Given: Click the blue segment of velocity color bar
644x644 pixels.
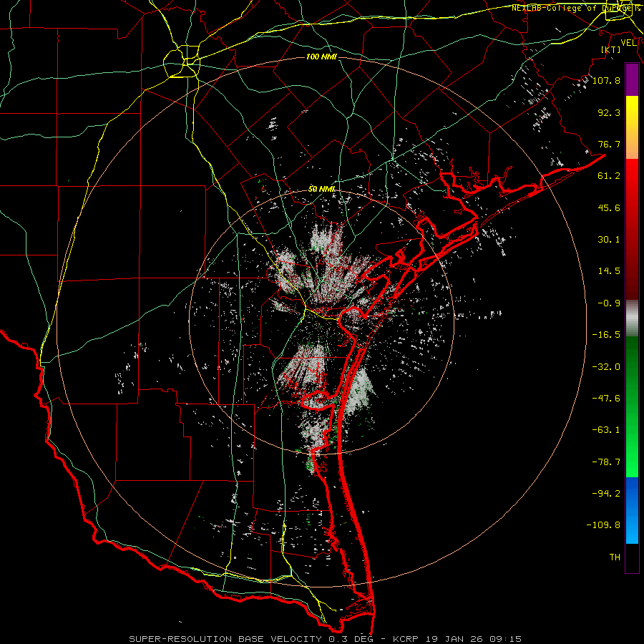Looking at the screenshot, I should point(632,510).
